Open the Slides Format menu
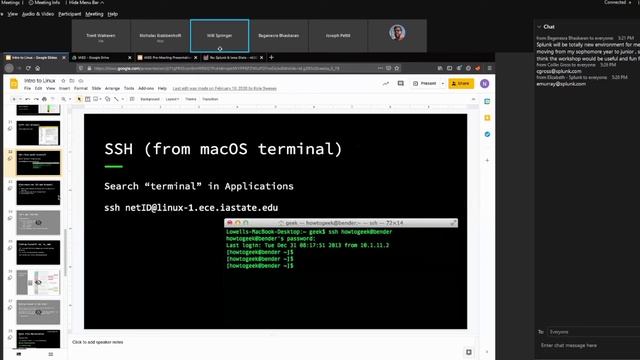 click(x=81, y=88)
